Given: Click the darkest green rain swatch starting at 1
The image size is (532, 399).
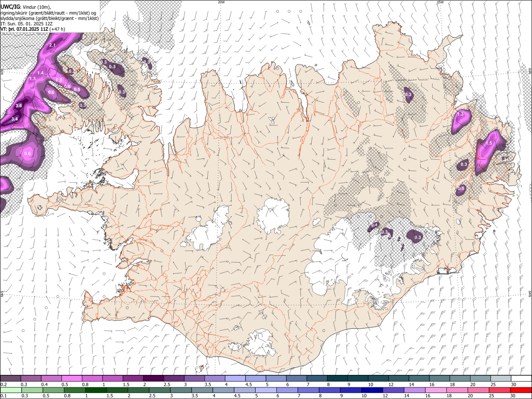Looking at the screenshot, I should click(96, 390).
